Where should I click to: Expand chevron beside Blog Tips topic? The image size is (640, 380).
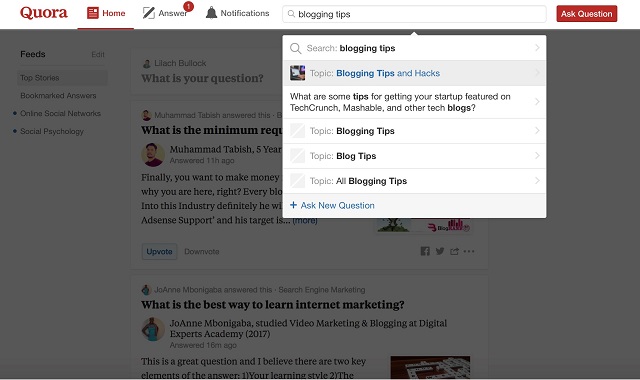(538, 156)
